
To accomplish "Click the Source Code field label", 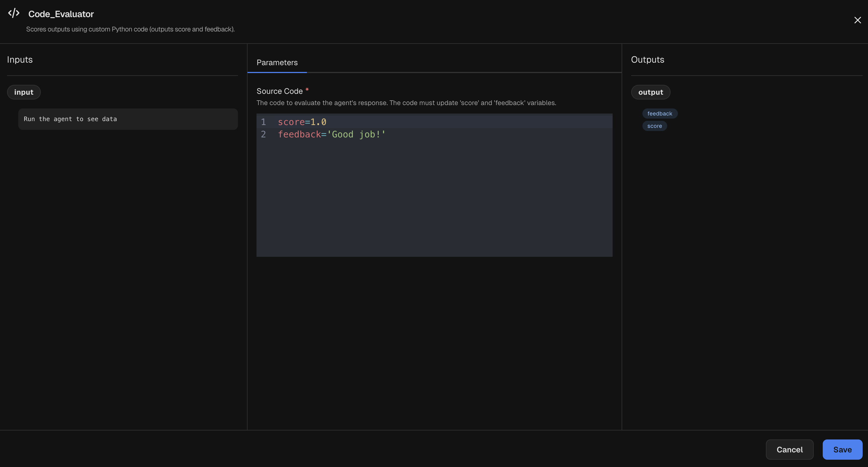I will [280, 91].
